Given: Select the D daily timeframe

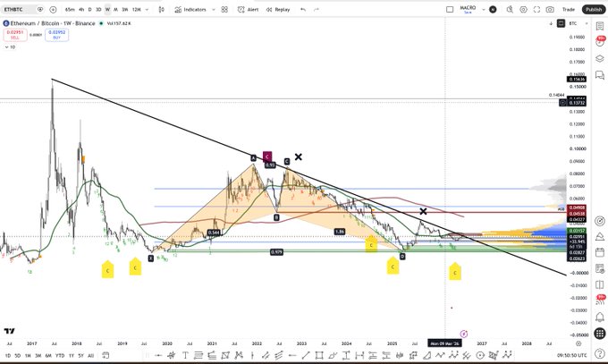Looking at the screenshot, I should pyautogui.click(x=89, y=9).
